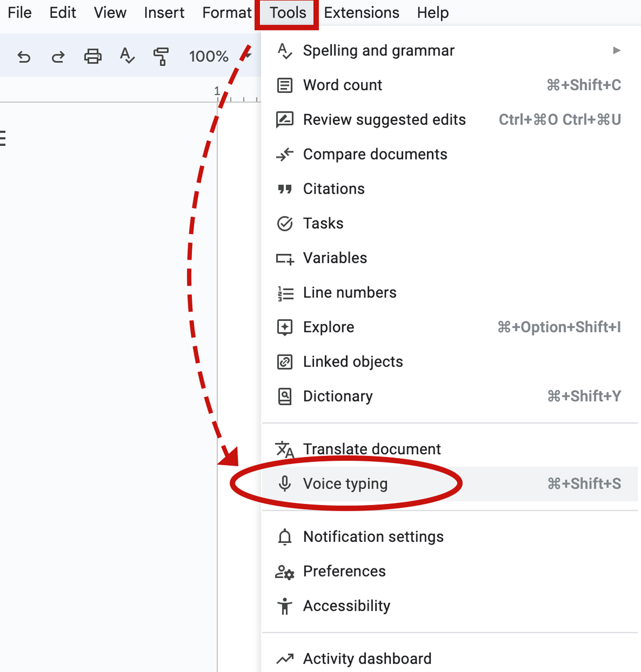Open the Format menu

point(226,13)
